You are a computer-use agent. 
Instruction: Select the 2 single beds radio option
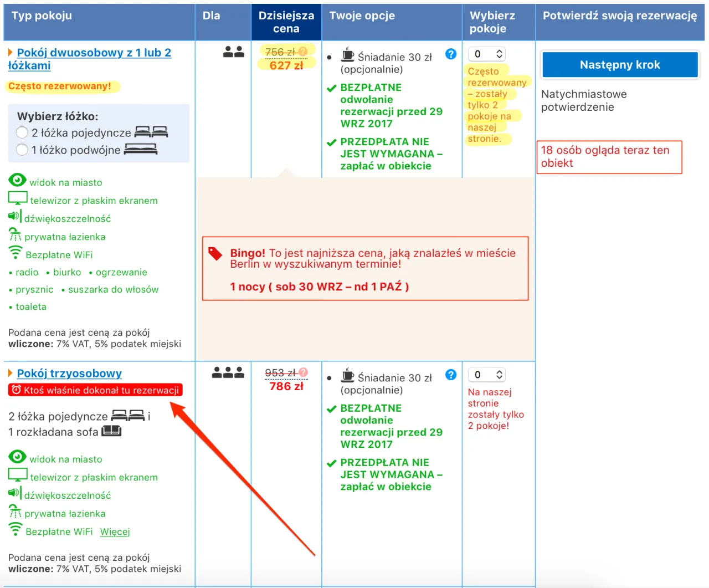pos(22,132)
